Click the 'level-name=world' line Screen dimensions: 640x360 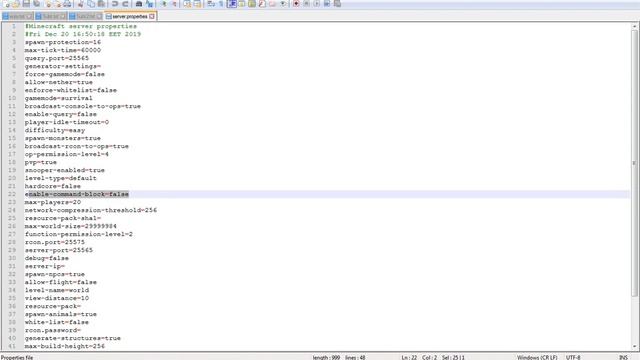click(57, 290)
